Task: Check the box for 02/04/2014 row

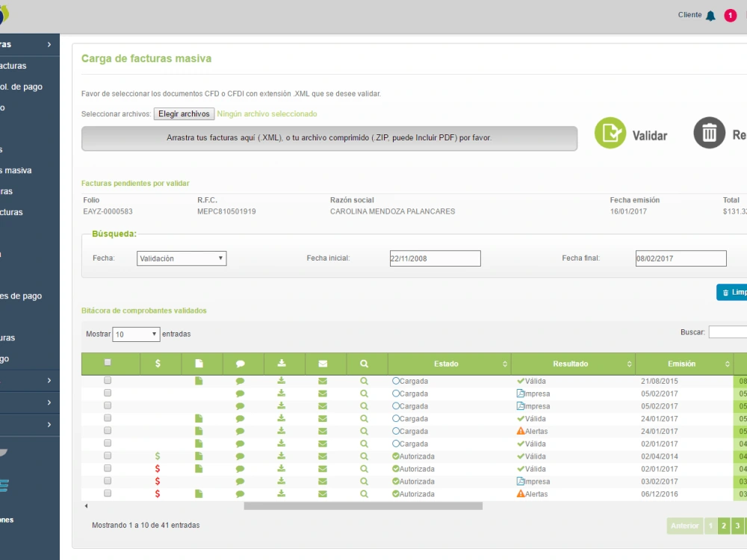Action: point(108,455)
